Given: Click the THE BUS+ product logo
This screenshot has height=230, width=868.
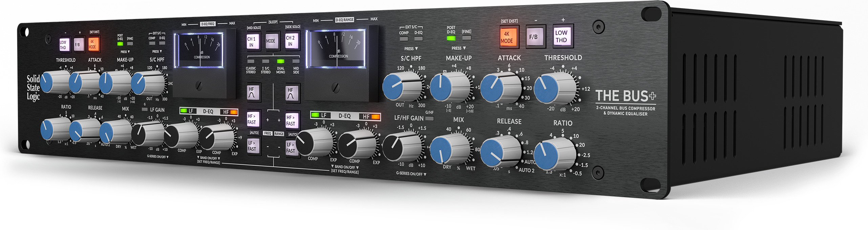Looking at the screenshot, I should (626, 96).
